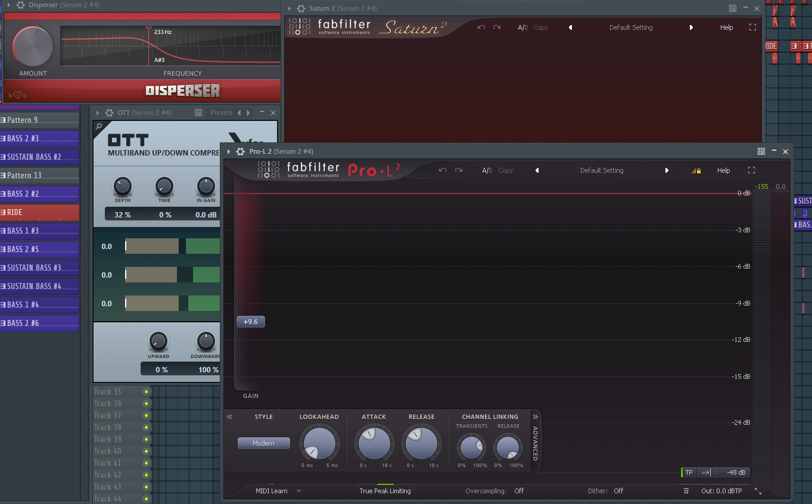This screenshot has height=504, width=812.
Task: Click the Pro-L 2 full screen icon
Action: [x=751, y=170]
